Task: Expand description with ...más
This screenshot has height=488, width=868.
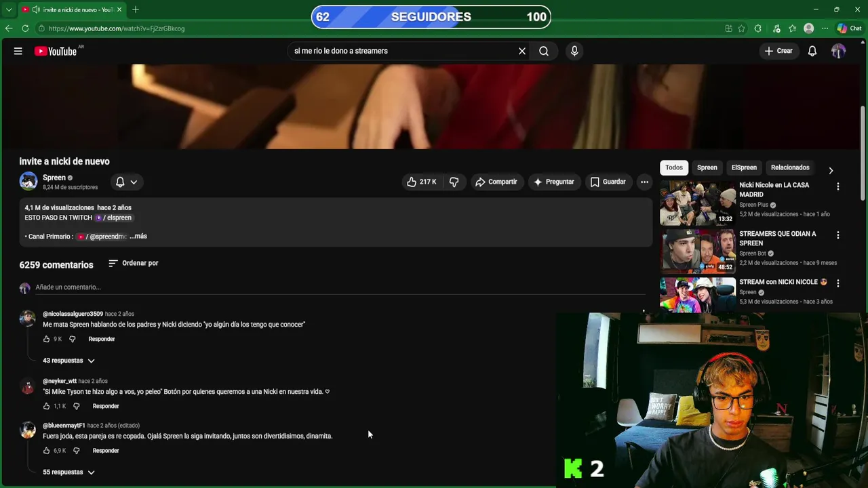Action: (x=138, y=236)
